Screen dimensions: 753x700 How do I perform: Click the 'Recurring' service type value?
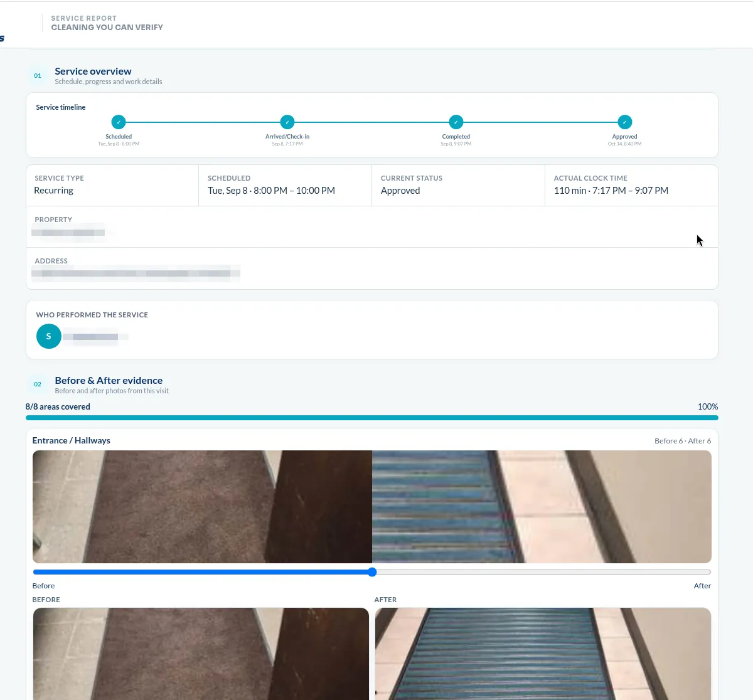53,191
